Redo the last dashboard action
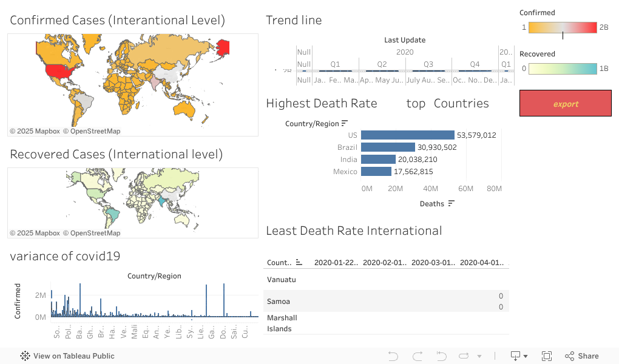Viewport: 619px width, 364px height. click(x=417, y=356)
